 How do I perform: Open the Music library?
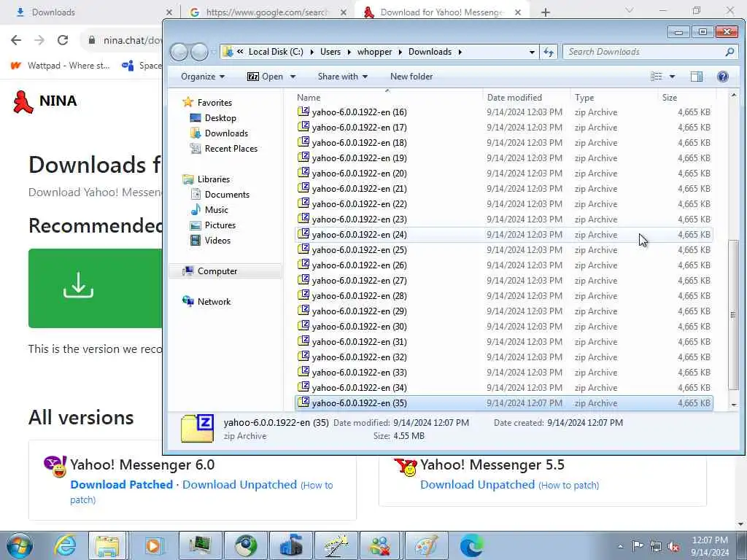(x=216, y=210)
